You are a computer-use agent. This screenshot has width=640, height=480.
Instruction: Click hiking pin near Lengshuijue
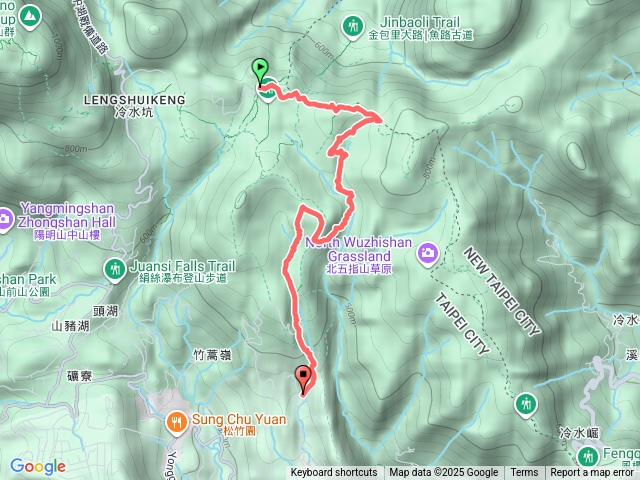[x=526, y=405]
